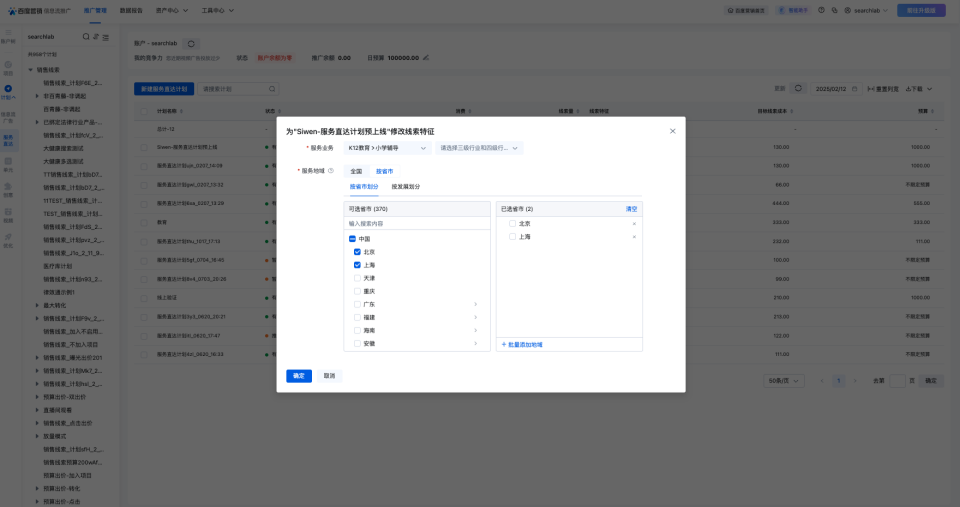Click the search icon in the sidebar header
960x507 pixels.
click(x=86, y=37)
